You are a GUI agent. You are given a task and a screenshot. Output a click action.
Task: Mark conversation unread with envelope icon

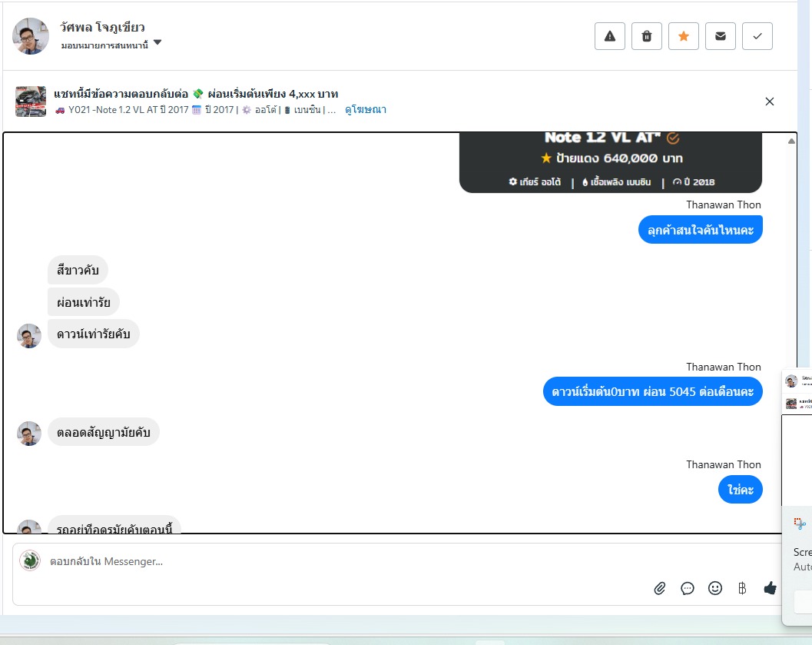[721, 36]
